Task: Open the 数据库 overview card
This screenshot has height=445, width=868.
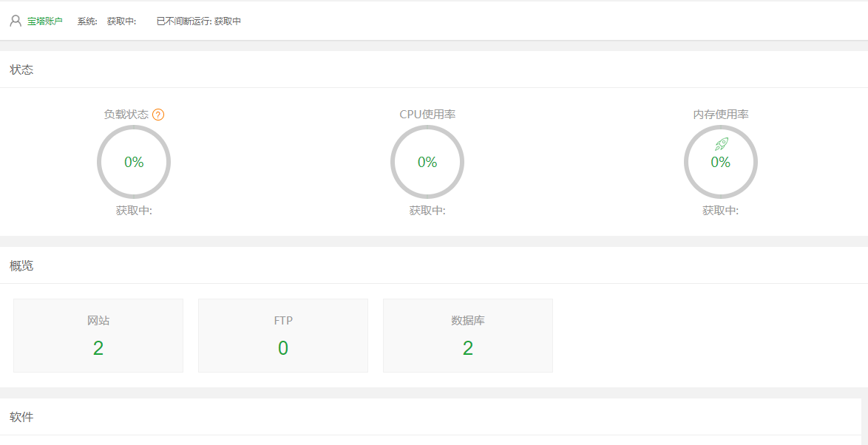Action: [x=468, y=336]
